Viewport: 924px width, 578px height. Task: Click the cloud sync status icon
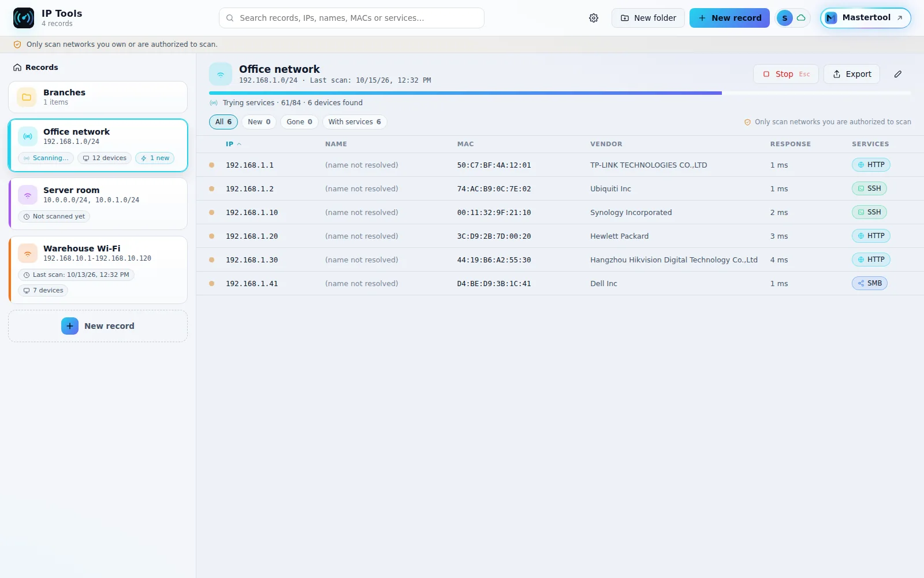[801, 18]
